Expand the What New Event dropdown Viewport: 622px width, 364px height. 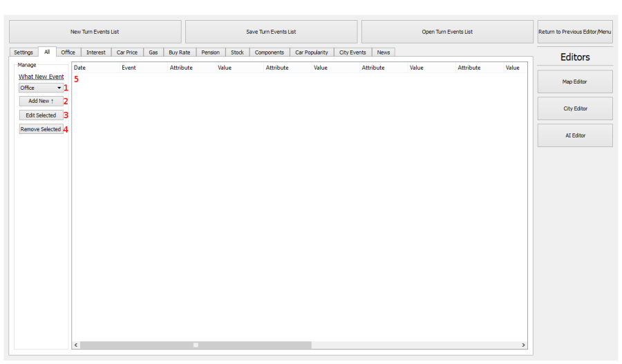tap(41, 88)
